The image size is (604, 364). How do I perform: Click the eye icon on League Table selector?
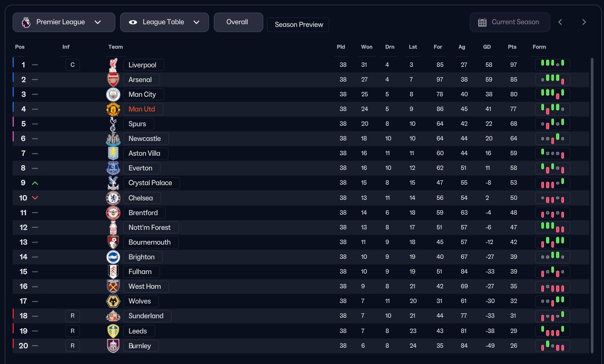coord(133,22)
